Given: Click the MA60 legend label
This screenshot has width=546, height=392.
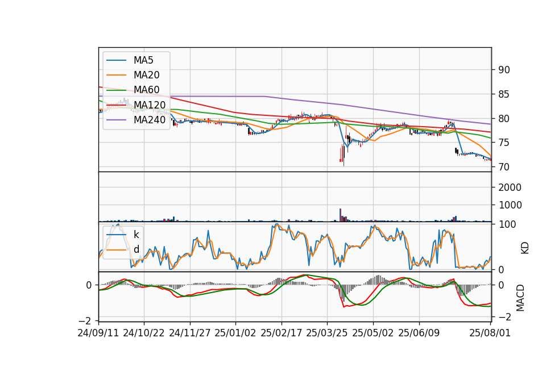Looking at the screenshot, I should coord(146,90).
